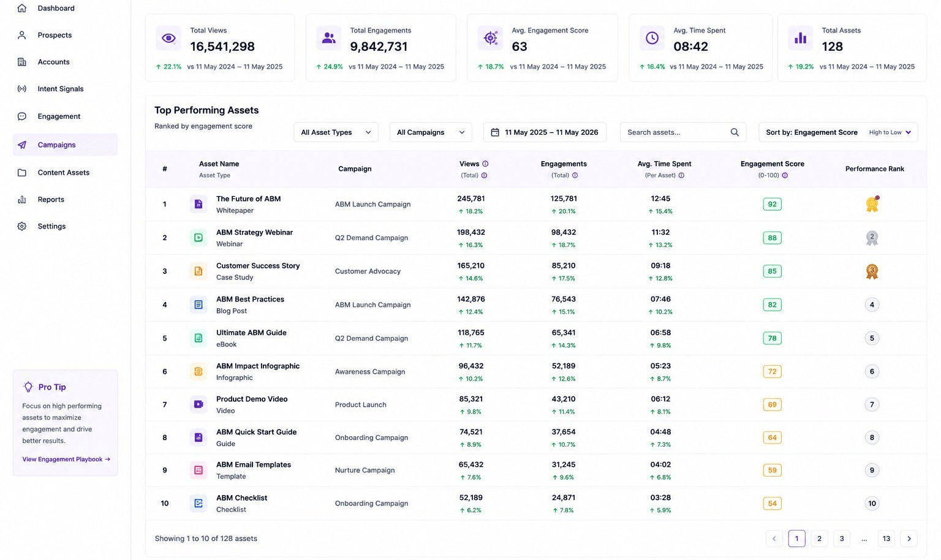Image resolution: width=941 pixels, height=560 pixels.
Task: Jump to page 13 of results
Action: (x=886, y=539)
